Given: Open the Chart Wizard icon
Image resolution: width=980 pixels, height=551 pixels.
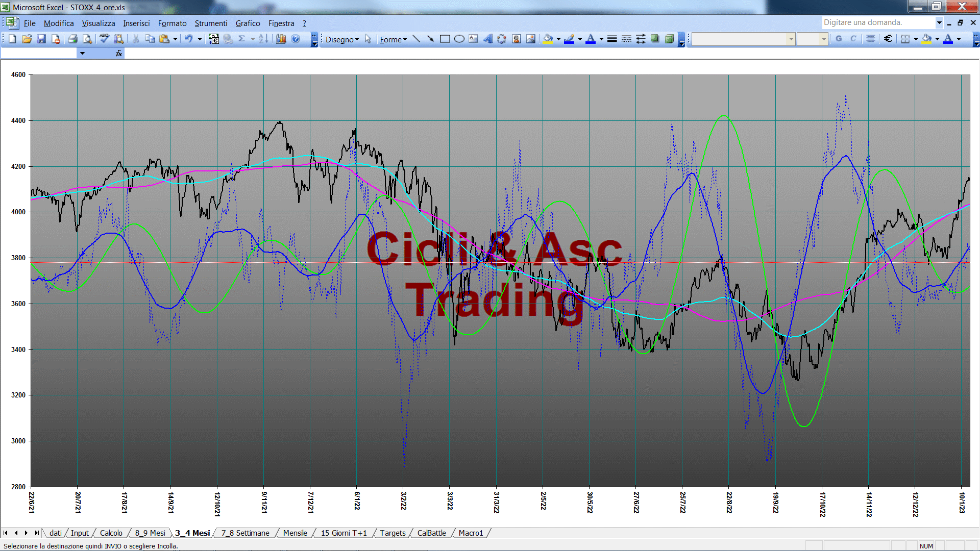Looking at the screenshot, I should pyautogui.click(x=281, y=39).
